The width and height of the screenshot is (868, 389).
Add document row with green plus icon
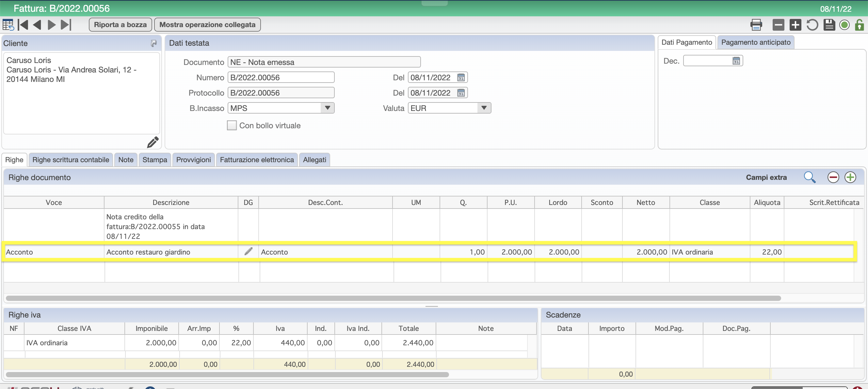pos(850,177)
